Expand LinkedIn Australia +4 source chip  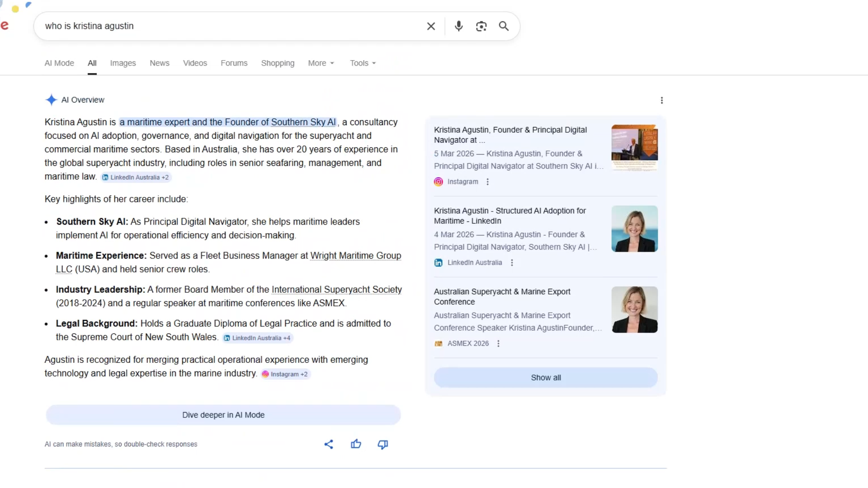[x=257, y=338]
